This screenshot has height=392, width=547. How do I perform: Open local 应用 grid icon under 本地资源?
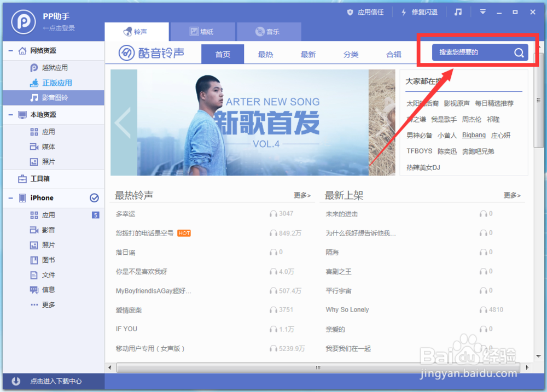point(34,132)
